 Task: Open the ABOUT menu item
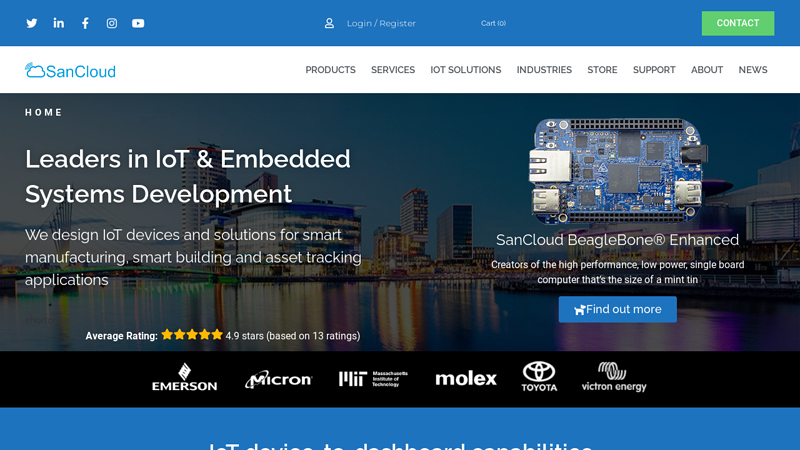coord(707,70)
